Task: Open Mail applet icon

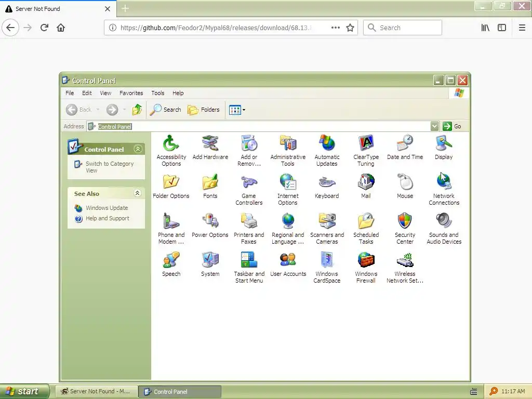Action: coord(366,187)
